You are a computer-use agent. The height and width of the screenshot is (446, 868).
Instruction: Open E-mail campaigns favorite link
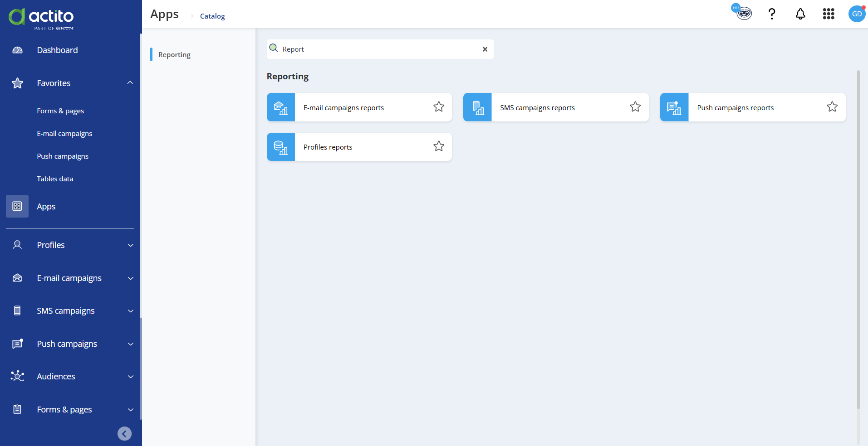coord(64,134)
